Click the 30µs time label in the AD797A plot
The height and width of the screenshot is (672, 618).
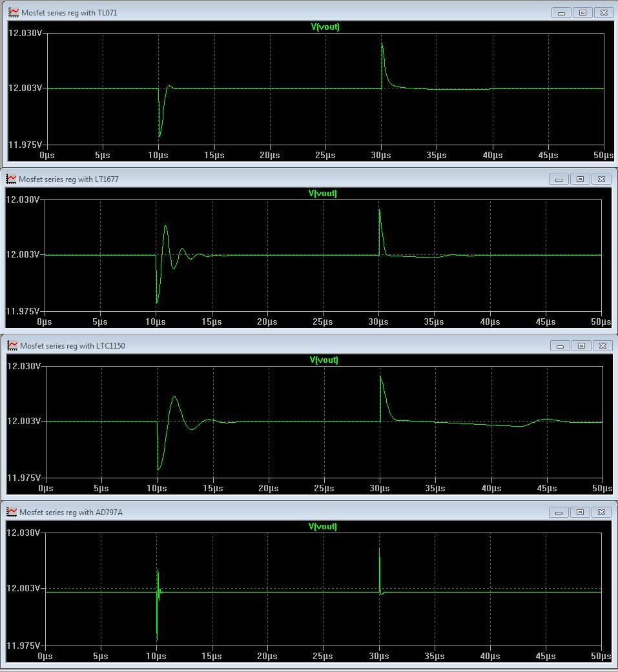click(378, 656)
